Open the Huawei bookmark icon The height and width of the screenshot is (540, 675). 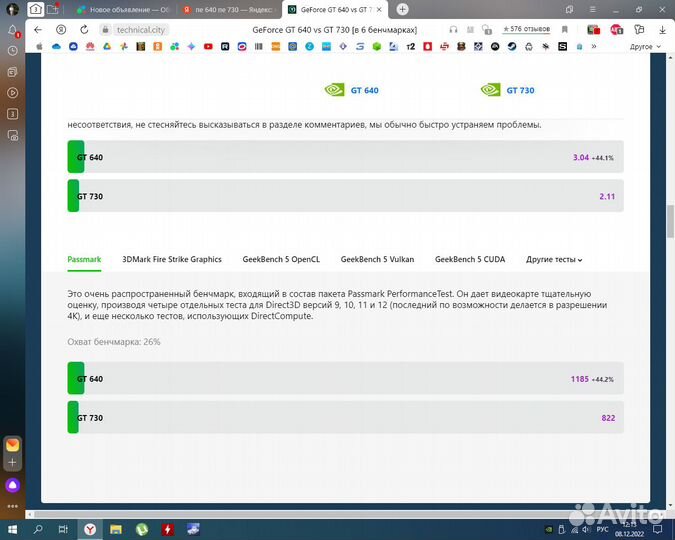coord(90,47)
